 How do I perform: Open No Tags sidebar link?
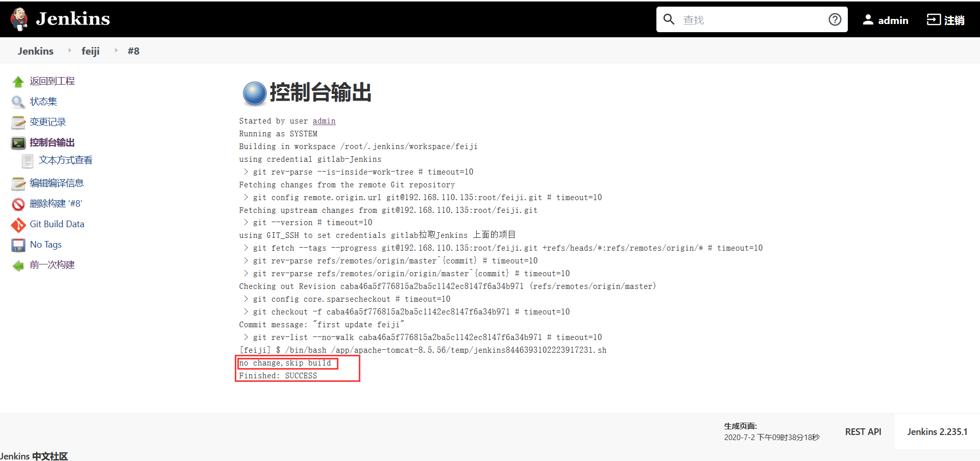coord(46,245)
